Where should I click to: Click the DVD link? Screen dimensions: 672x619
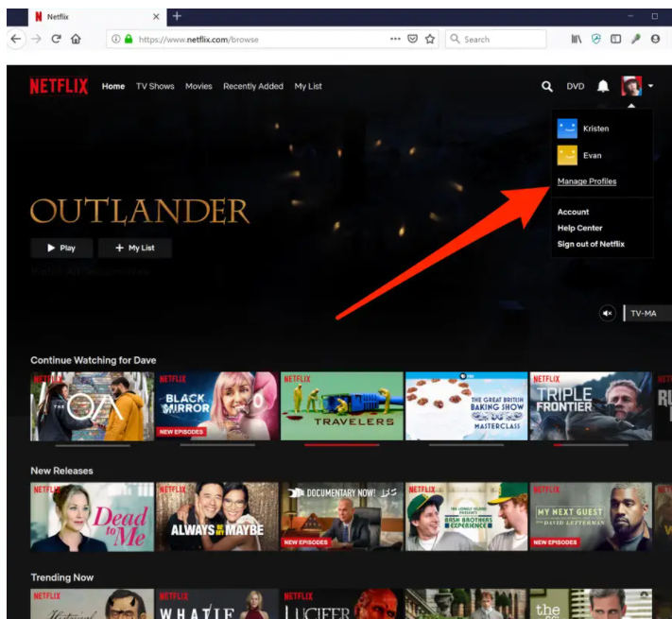576,87
